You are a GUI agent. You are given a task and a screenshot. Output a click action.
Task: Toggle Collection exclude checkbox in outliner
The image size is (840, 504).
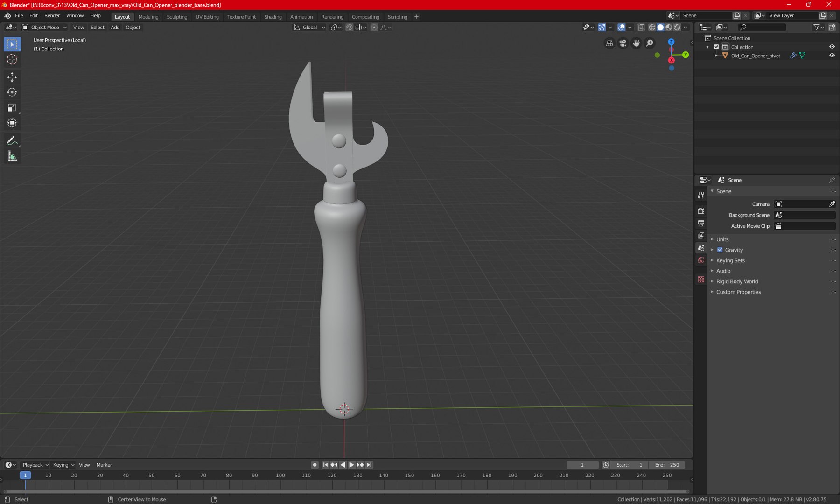[717, 47]
